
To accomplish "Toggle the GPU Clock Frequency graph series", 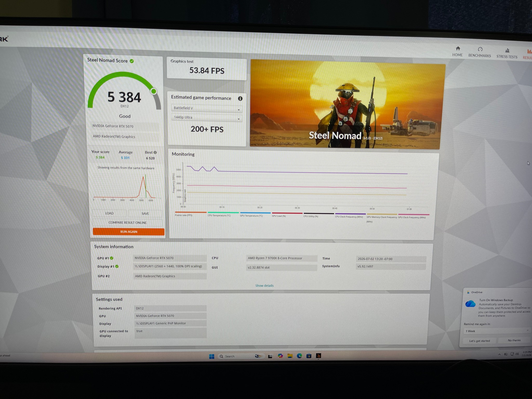I will point(414,216).
